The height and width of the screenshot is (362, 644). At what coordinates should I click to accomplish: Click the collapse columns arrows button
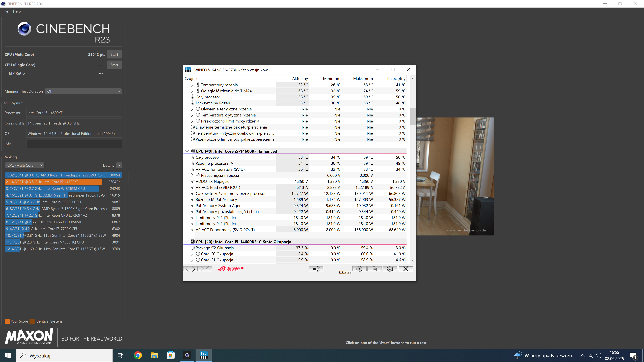pos(205,269)
